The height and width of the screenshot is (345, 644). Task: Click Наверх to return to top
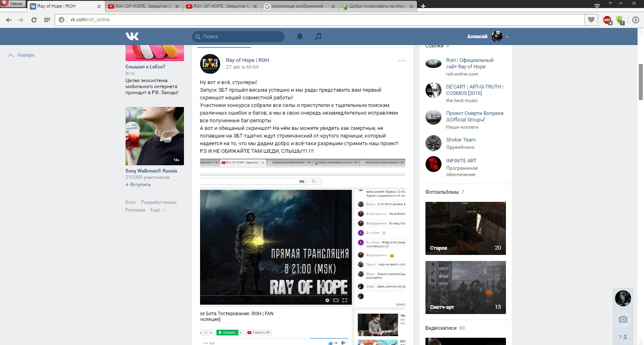pyautogui.click(x=21, y=55)
